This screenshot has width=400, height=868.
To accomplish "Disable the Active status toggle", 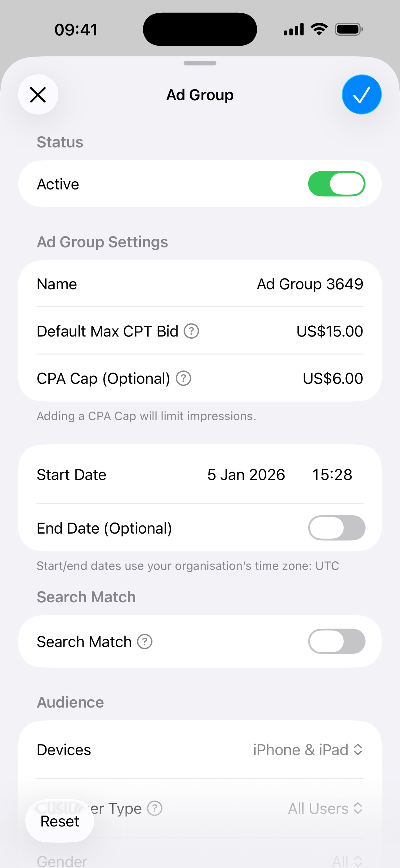I will (336, 184).
